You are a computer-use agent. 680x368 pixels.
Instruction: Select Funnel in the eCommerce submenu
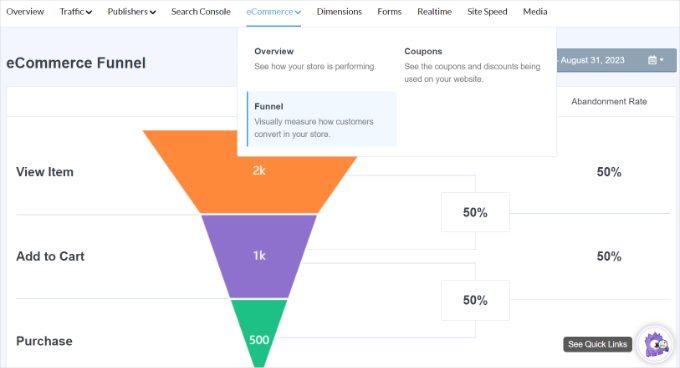tap(321, 119)
